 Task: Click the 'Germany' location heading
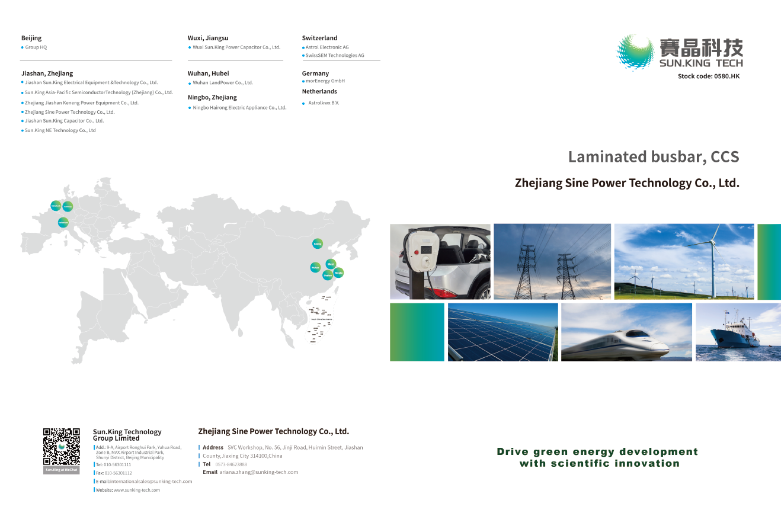tap(315, 74)
